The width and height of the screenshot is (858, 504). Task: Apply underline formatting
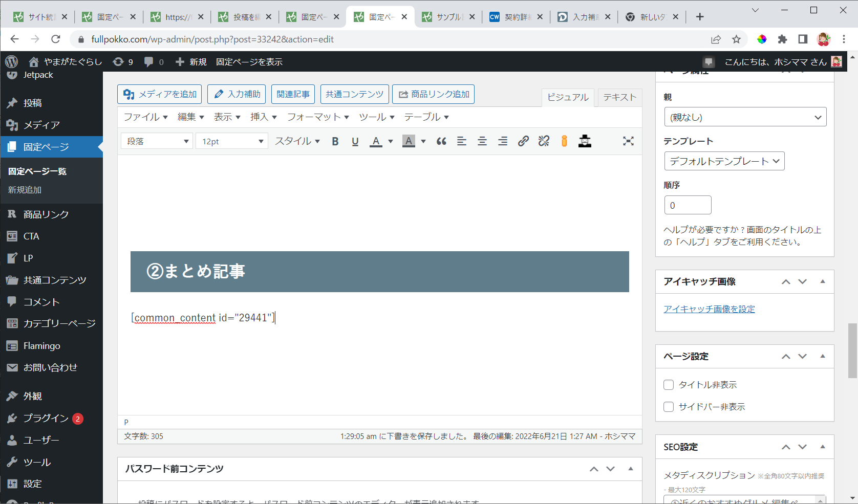[x=355, y=141]
